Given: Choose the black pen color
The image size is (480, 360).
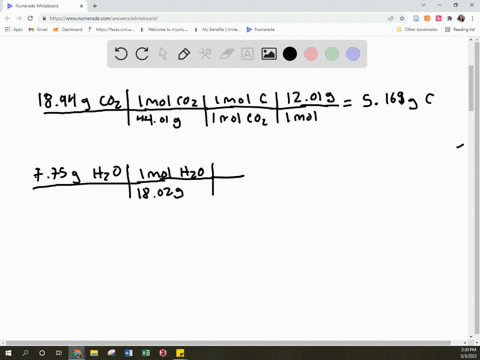Looking at the screenshot, I should (290, 54).
